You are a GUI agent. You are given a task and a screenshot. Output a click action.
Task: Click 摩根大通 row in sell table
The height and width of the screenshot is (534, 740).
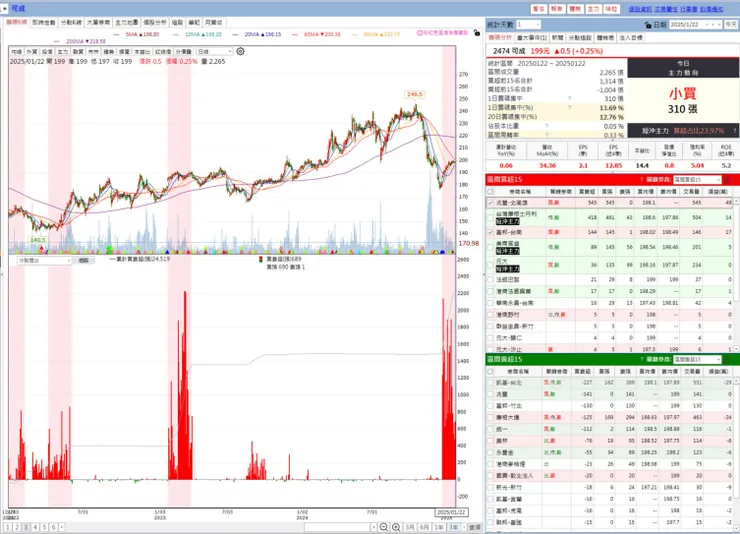(x=610, y=417)
